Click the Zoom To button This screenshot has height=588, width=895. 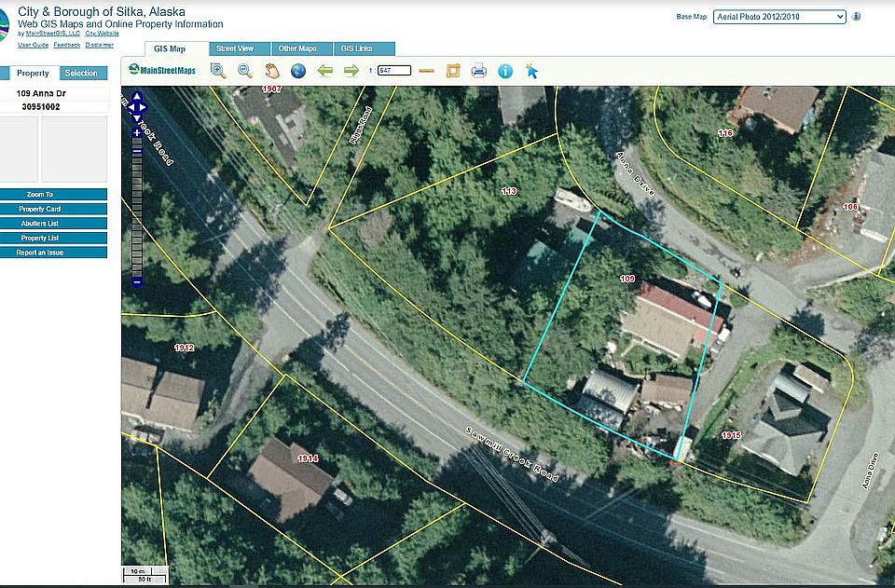(x=53, y=195)
